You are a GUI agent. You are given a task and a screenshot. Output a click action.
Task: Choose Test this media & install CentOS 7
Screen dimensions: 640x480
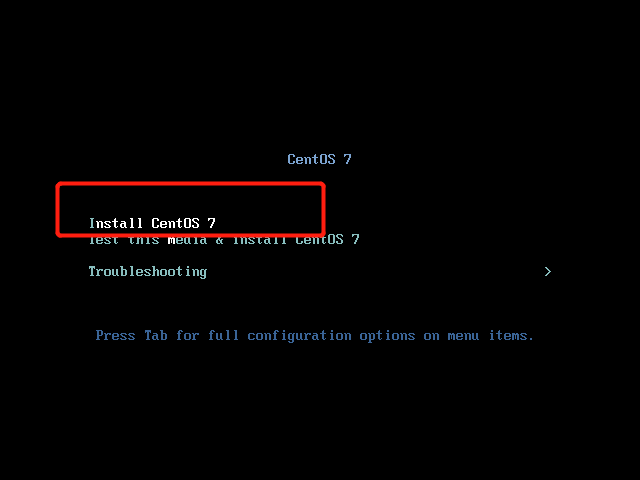(224, 240)
